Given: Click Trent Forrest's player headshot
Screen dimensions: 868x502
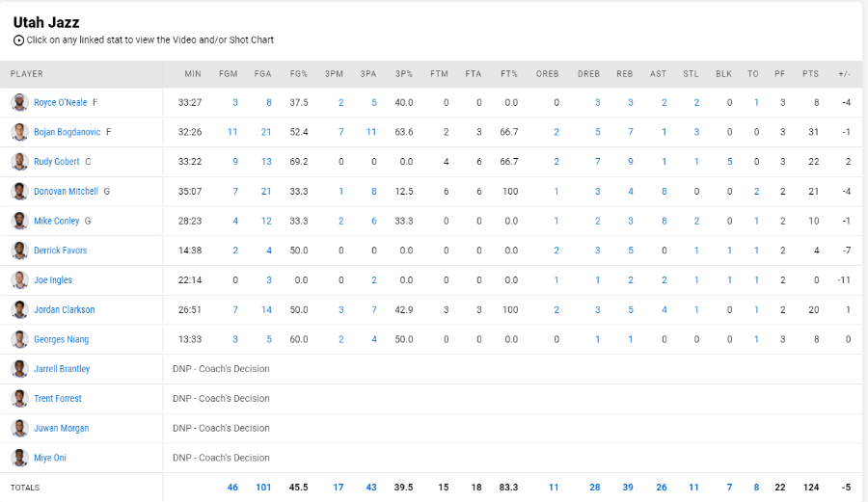Looking at the screenshot, I should pyautogui.click(x=19, y=399).
